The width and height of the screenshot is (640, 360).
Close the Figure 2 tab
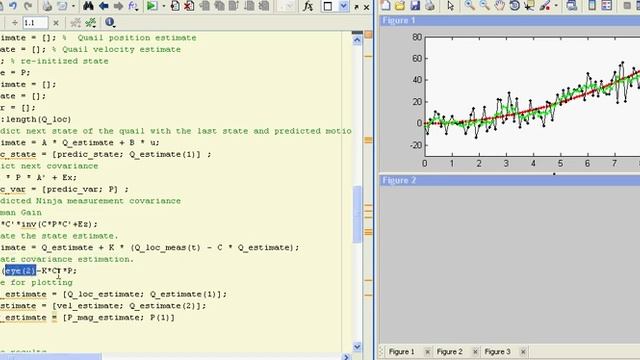(475, 351)
